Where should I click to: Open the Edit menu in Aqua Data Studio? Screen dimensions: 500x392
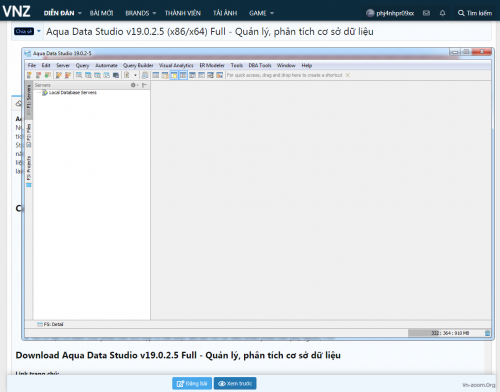pos(46,65)
